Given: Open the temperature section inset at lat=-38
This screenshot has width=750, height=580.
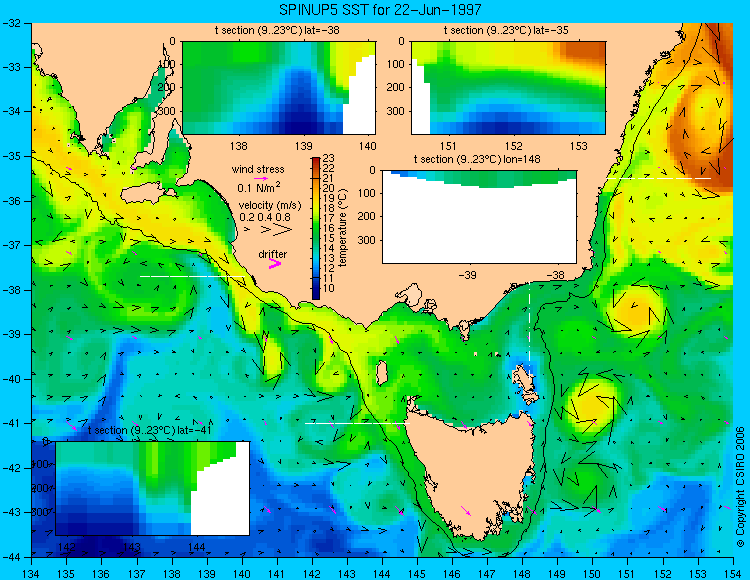Looking at the screenshot, I should [x=279, y=88].
